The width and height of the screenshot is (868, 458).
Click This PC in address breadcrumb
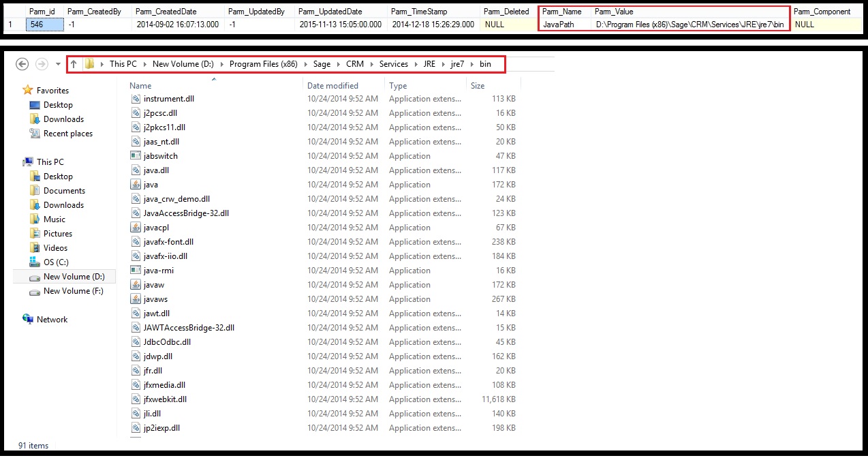(x=123, y=64)
